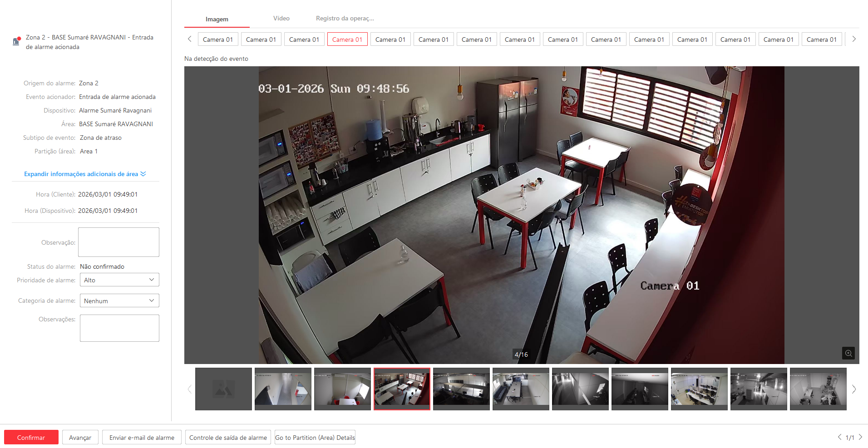
Task: Expand informações adicionais de área
Action: (x=85, y=174)
